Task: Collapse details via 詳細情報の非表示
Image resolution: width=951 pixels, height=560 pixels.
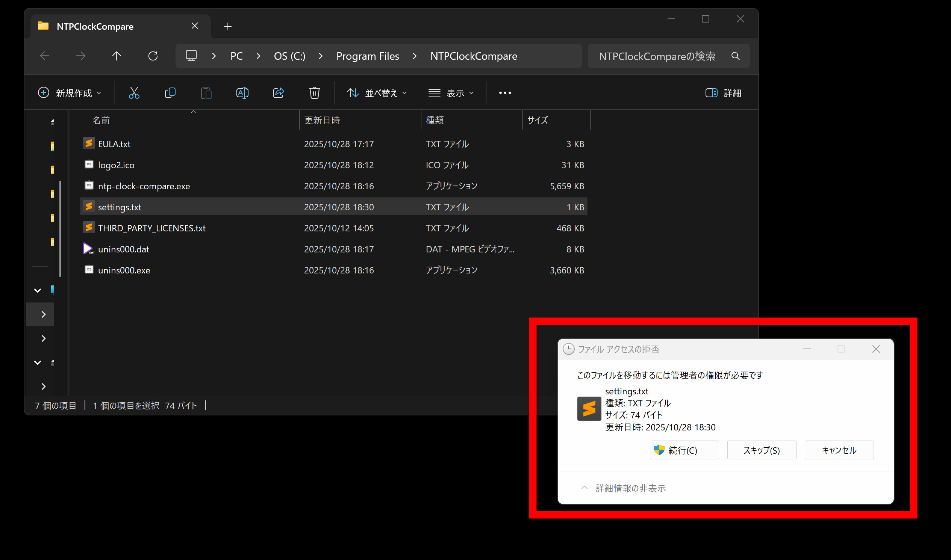Action: (623, 488)
